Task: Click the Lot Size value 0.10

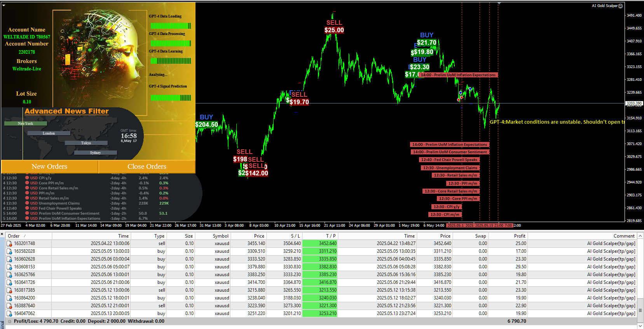Action: pos(27,102)
